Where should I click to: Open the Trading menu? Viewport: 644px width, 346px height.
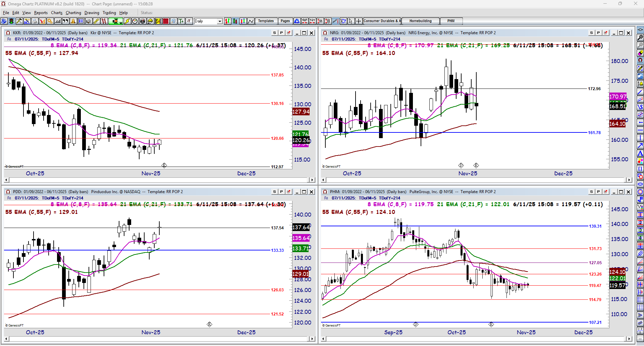pos(109,13)
